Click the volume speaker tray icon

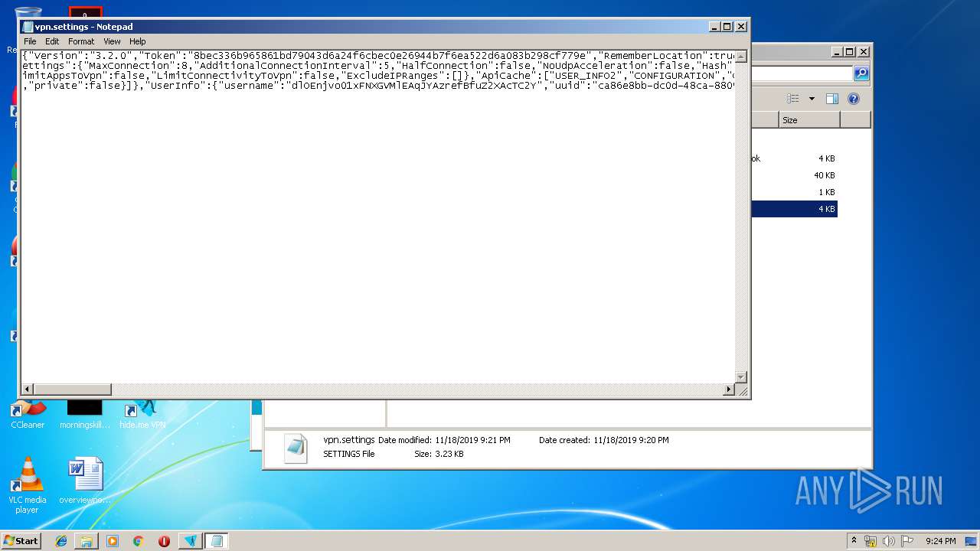point(889,540)
